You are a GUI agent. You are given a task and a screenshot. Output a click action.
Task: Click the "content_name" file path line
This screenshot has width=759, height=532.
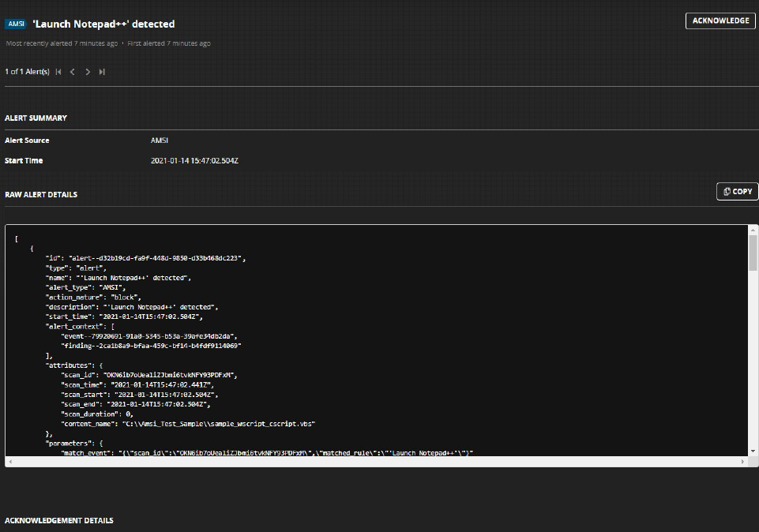click(188, 424)
